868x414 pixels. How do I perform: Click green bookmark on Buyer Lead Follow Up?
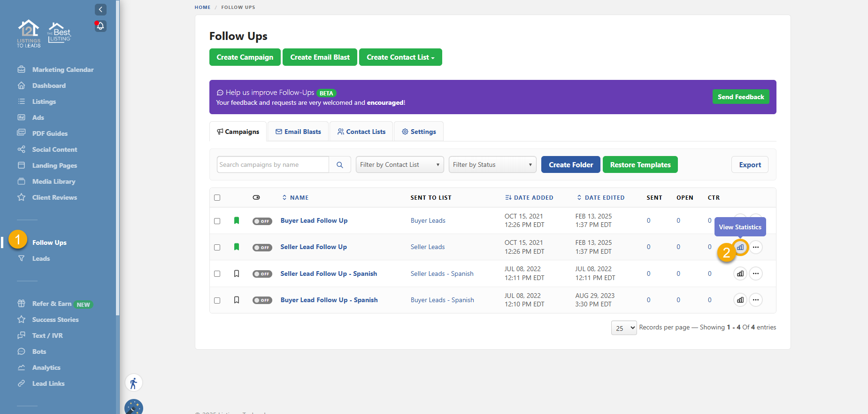tap(237, 220)
